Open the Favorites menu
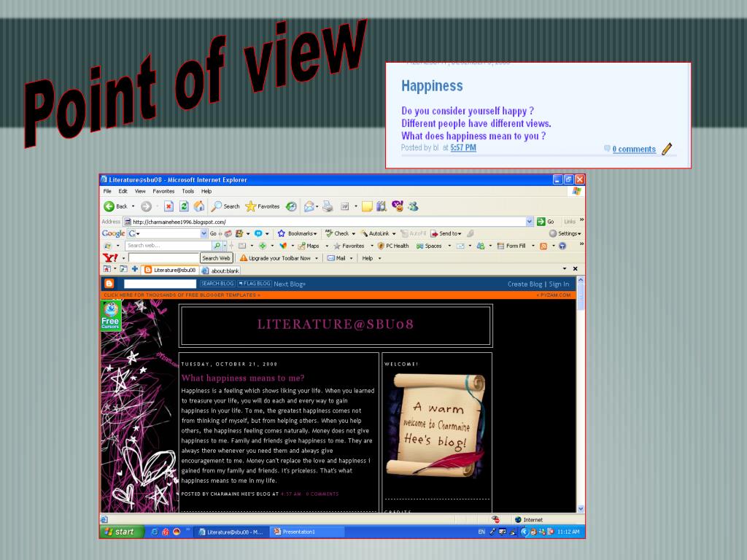Screen dimensions: 747x560 (x=163, y=191)
